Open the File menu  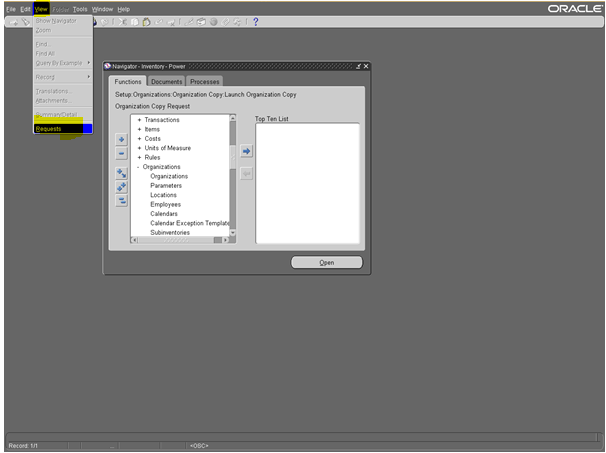[x=11, y=9]
